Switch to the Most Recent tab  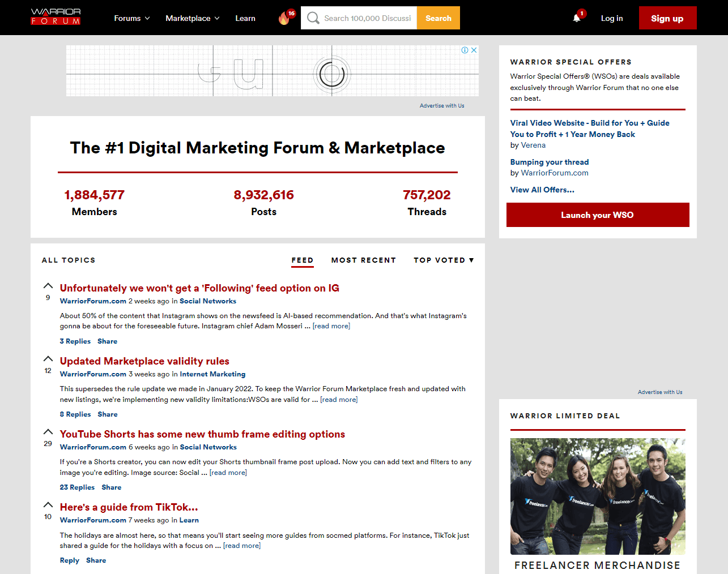[364, 260]
